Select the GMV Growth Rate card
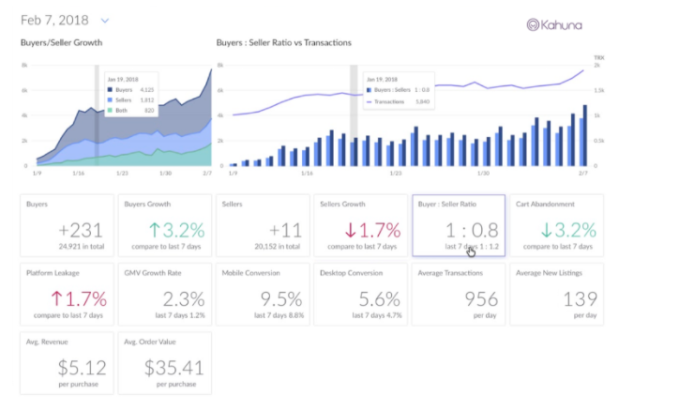679x411 pixels. pos(165,294)
